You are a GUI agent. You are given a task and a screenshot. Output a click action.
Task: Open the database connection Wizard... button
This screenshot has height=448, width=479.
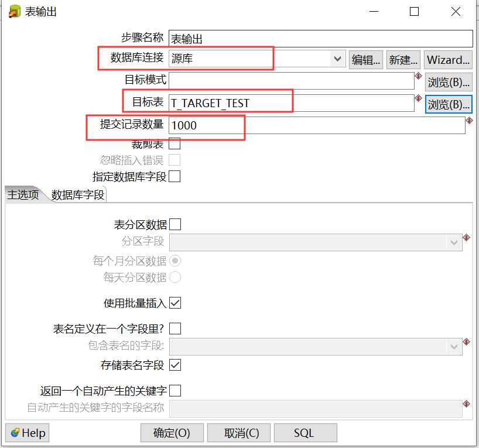coord(448,60)
